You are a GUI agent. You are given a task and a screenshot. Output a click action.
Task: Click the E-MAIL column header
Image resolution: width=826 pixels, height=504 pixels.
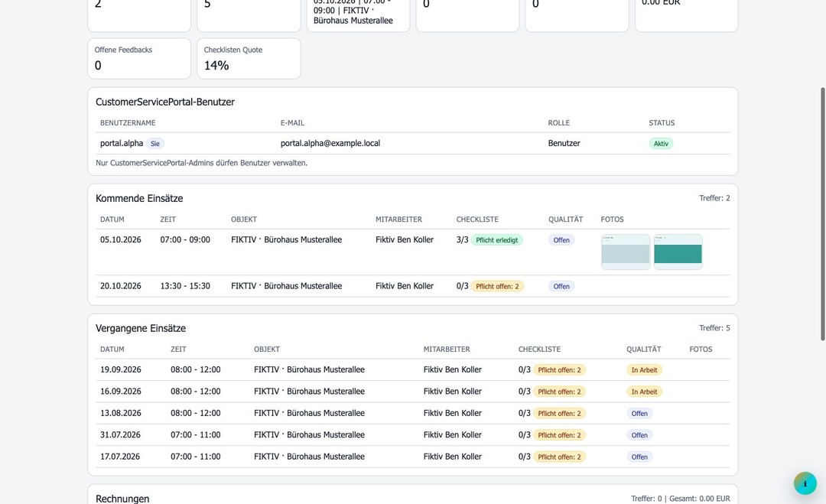(x=292, y=122)
